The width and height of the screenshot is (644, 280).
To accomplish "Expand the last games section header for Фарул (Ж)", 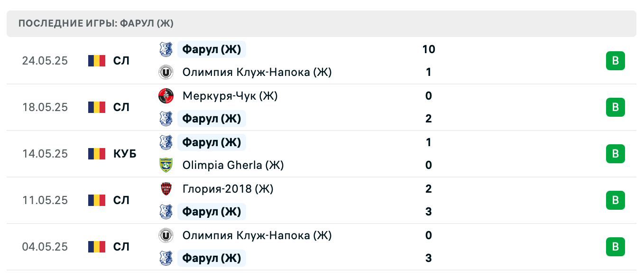I will (95, 23).
